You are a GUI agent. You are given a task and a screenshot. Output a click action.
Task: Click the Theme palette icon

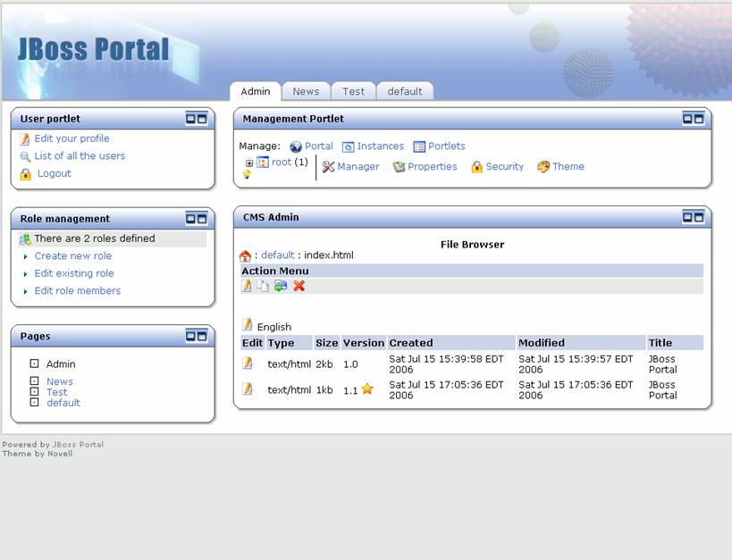pyautogui.click(x=543, y=167)
